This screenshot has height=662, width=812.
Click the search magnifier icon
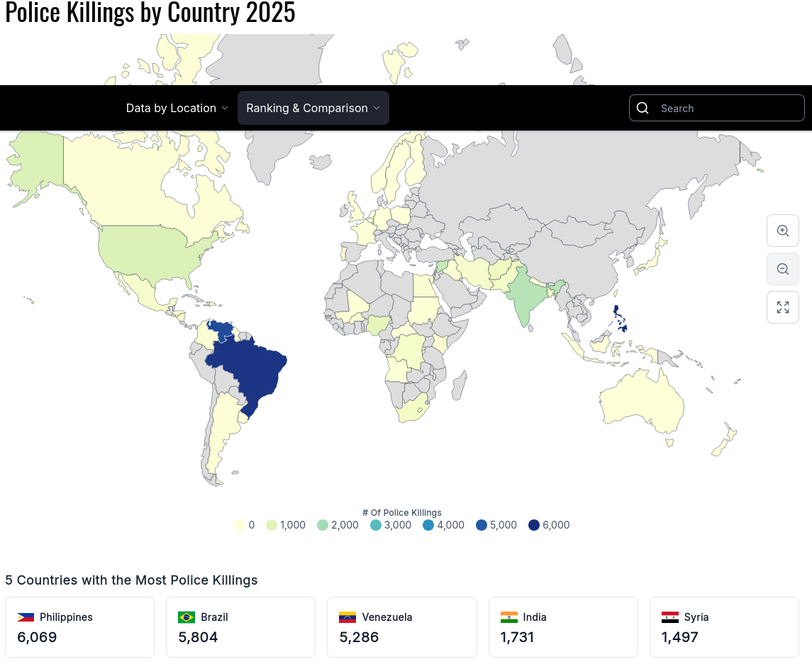[642, 108]
